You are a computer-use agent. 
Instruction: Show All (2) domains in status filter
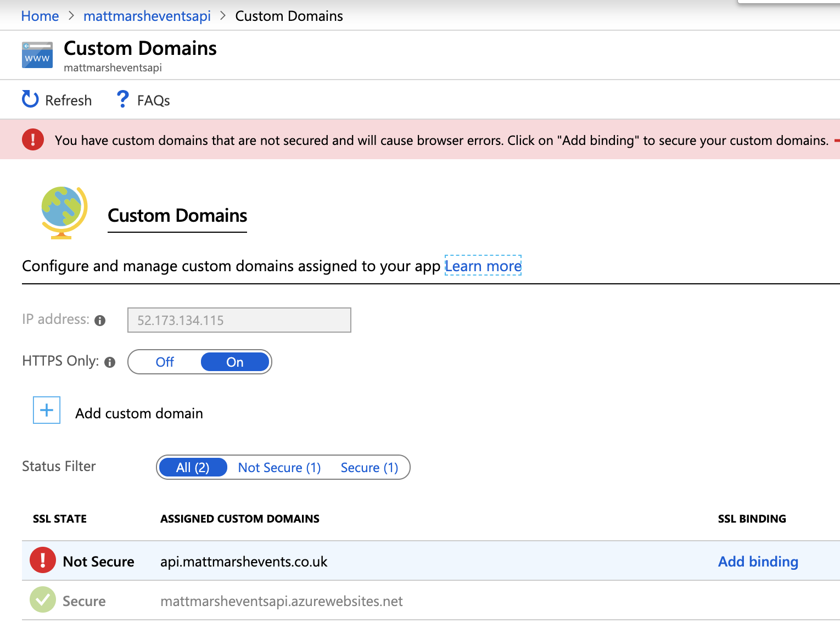(193, 468)
